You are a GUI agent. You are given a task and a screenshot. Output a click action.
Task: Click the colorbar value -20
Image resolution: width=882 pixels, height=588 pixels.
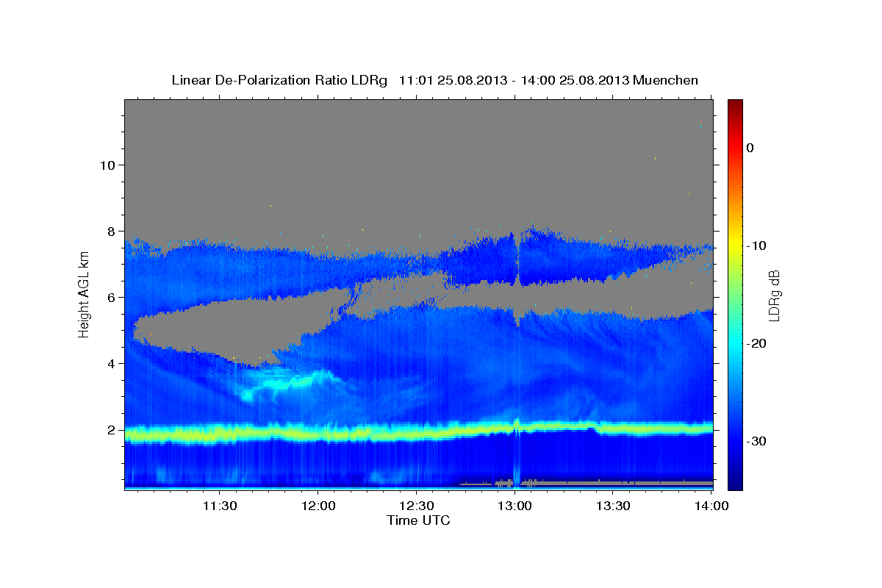coord(756,343)
